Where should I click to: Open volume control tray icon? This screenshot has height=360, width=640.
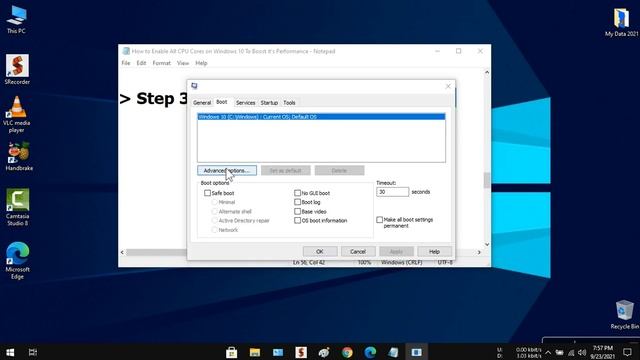[x=582, y=353]
